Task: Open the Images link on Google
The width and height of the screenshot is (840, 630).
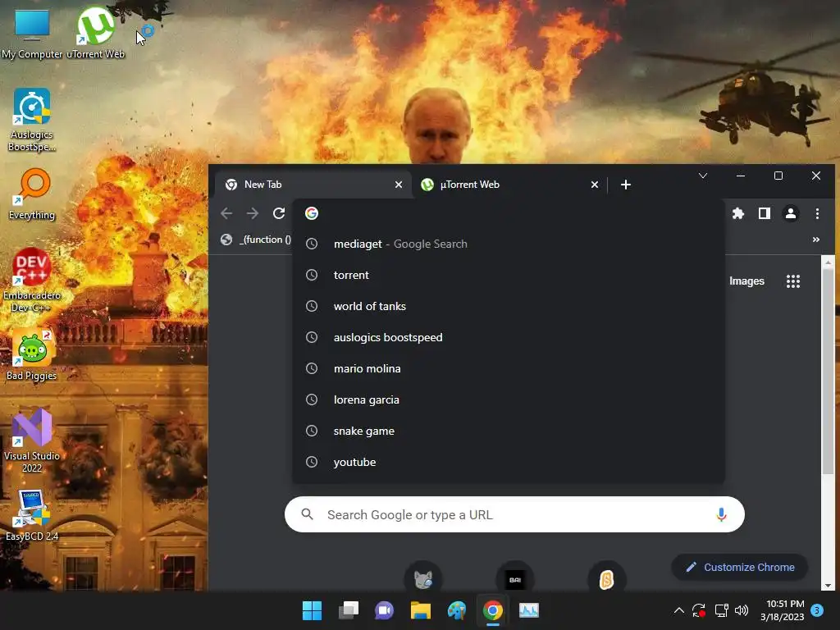Action: pyautogui.click(x=746, y=281)
